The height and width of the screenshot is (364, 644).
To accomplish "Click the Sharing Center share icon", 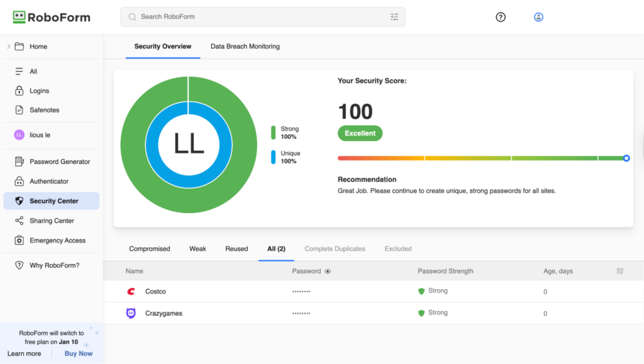I will pos(19,221).
